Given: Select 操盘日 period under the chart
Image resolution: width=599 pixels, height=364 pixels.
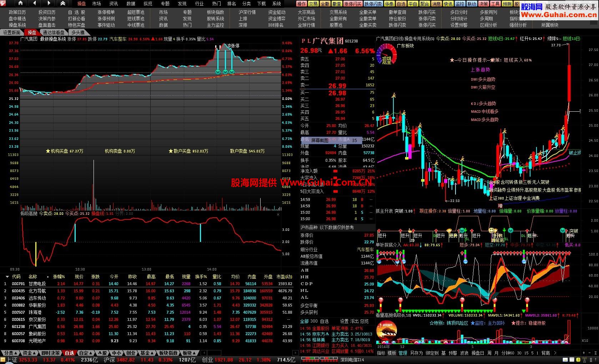Looking at the screenshot, I should (478, 353).
